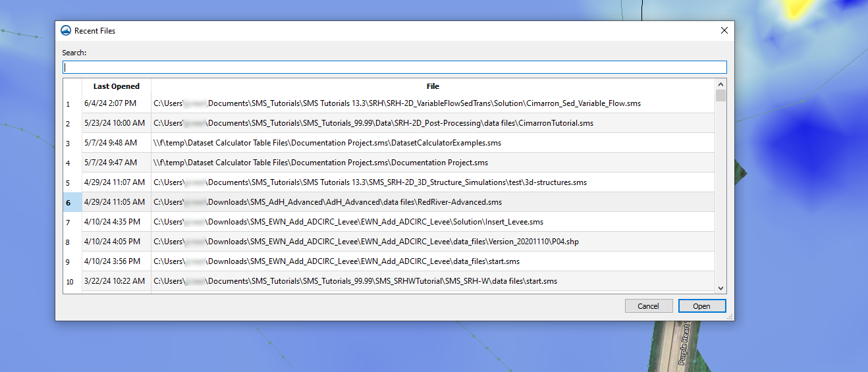868x372 pixels.
Task: Select row header number 5
Action: point(72,182)
